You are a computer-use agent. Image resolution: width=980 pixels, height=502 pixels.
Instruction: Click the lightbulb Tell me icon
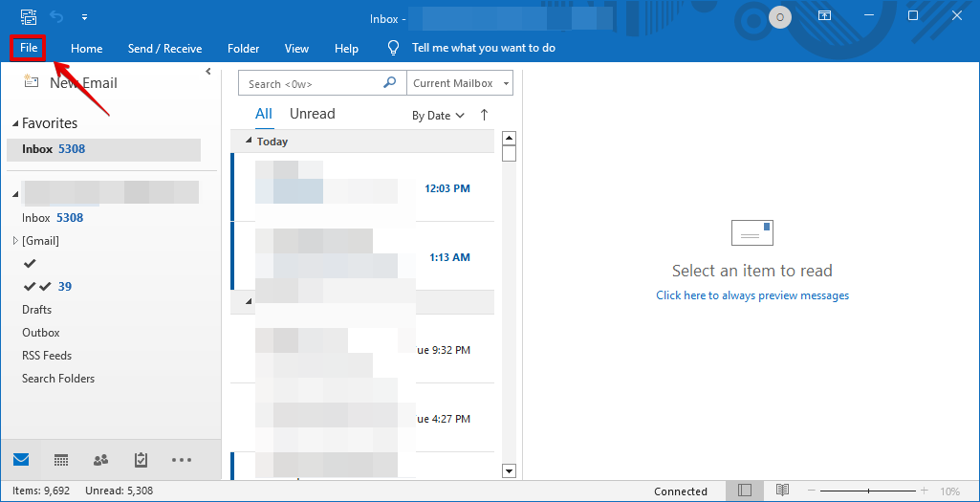(x=393, y=48)
